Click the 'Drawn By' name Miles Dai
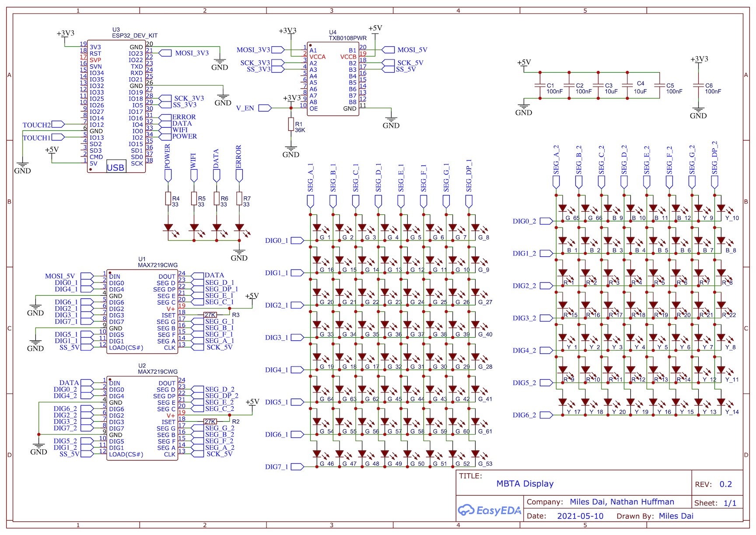Screen dimensions: 756x535 [x=676, y=516]
